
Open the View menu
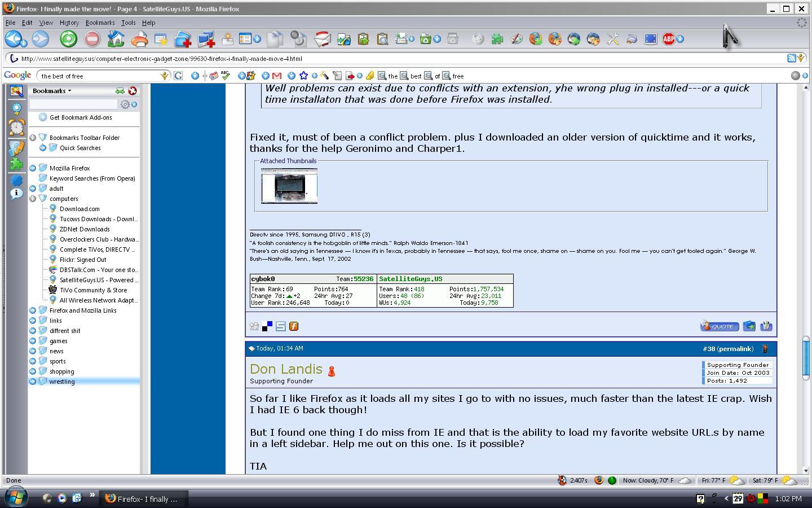click(x=46, y=23)
